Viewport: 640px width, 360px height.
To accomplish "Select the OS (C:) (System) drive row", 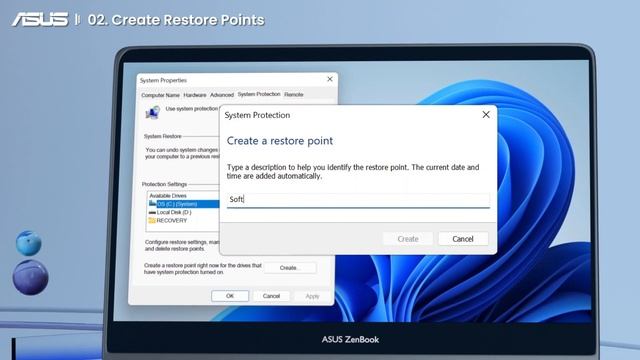I will (183, 204).
